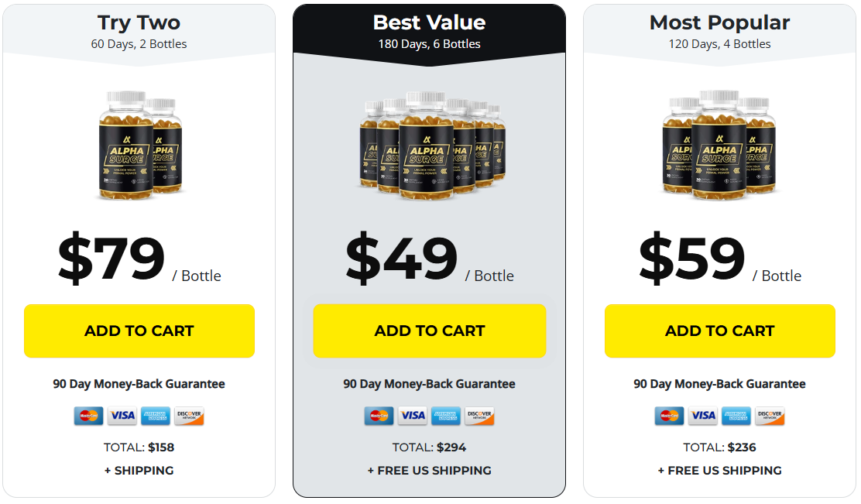This screenshot has height=504, width=861.
Task: Click the MasterCard icon in Best Value card
Action: point(379,417)
